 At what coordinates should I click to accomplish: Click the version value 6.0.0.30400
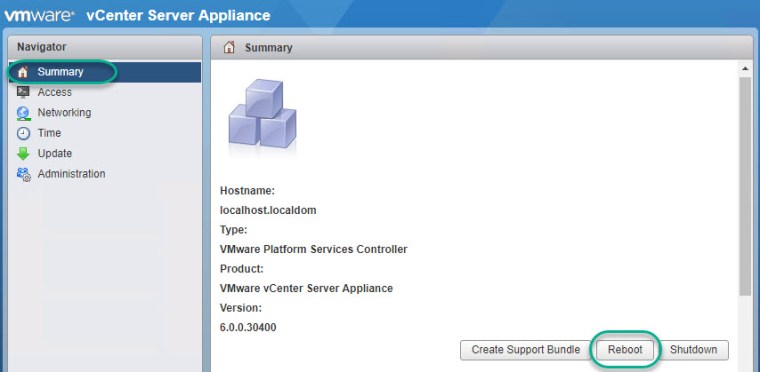[x=248, y=327]
